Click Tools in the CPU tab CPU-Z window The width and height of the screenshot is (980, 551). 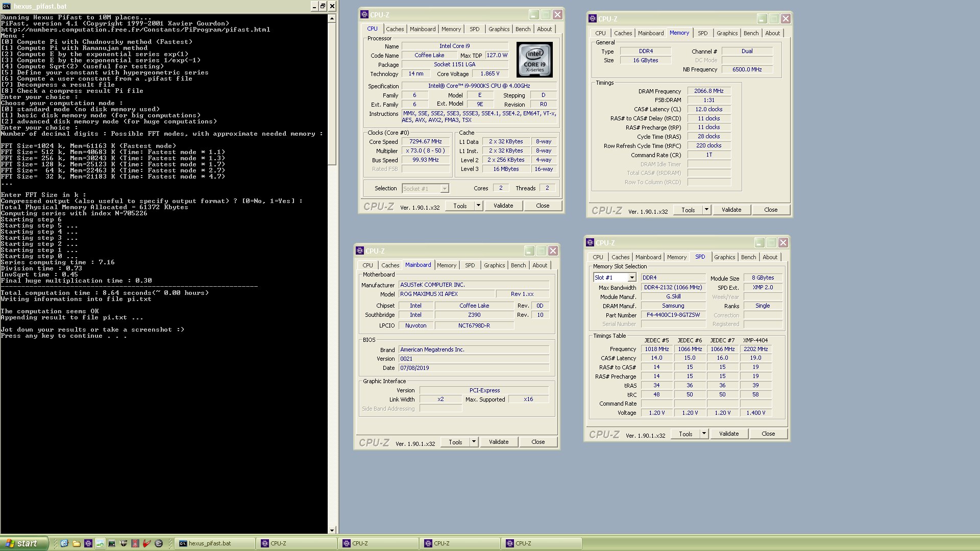click(460, 206)
